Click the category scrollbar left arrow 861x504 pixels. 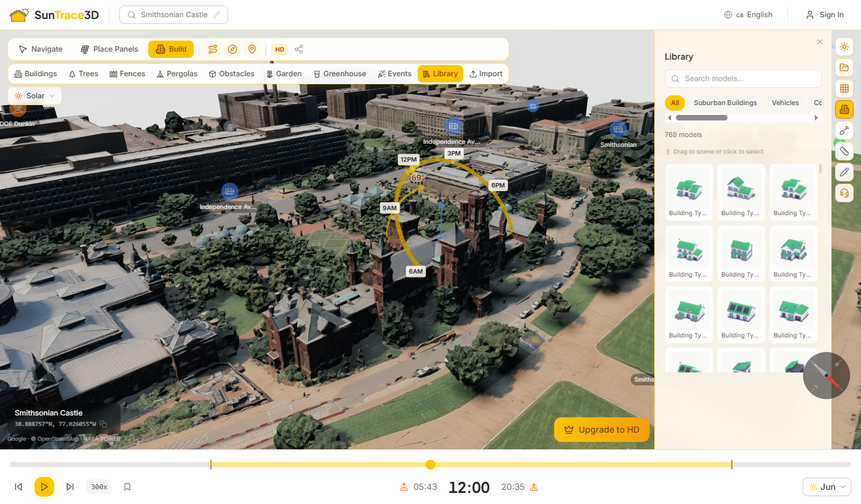click(669, 117)
